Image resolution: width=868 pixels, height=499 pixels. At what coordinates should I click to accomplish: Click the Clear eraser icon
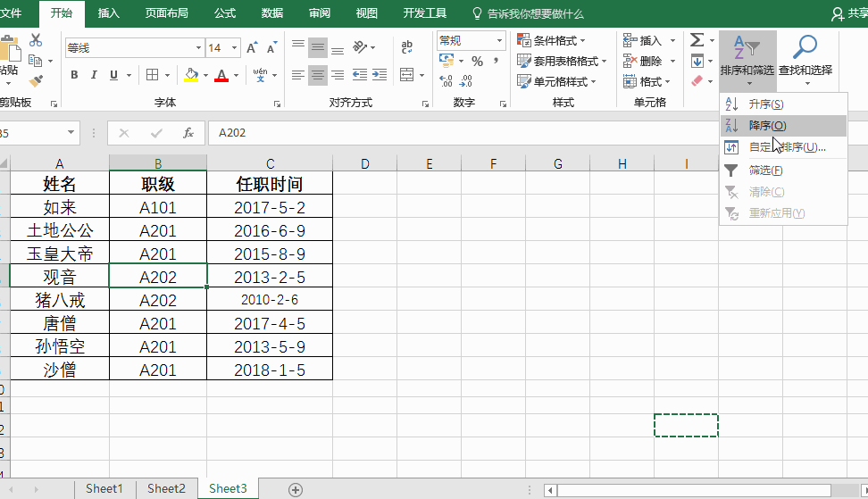tap(697, 81)
